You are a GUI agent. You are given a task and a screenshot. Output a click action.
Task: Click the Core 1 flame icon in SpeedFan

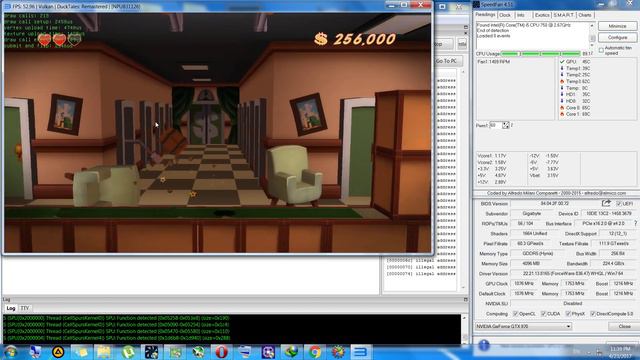click(562, 114)
